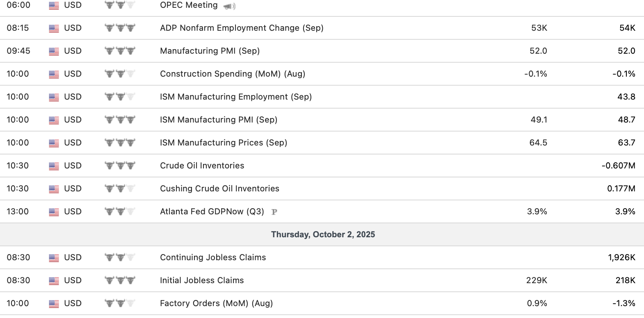Click the US flag beside Crude Oil Inventories
This screenshot has width=644, height=318.
(54, 166)
